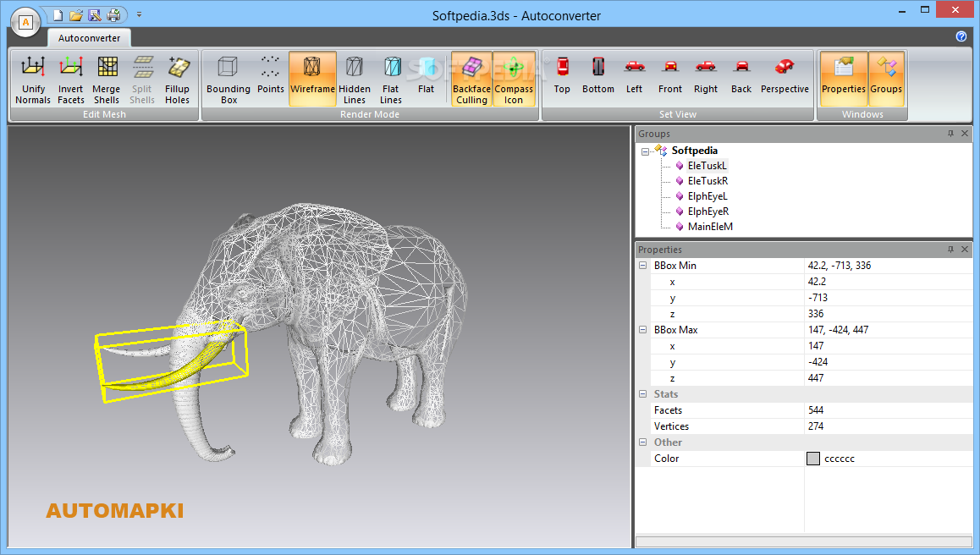The width and height of the screenshot is (980, 555).
Task: Toggle the Groups window
Action: click(886, 80)
